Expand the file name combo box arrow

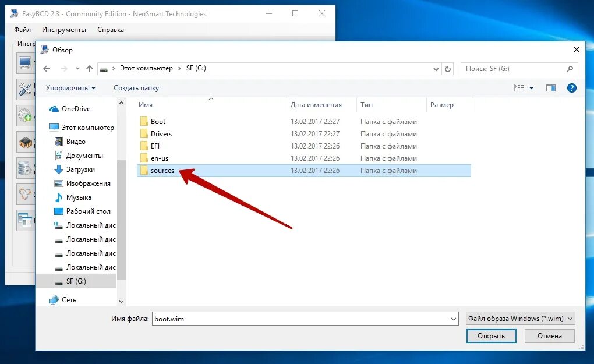coord(454,318)
